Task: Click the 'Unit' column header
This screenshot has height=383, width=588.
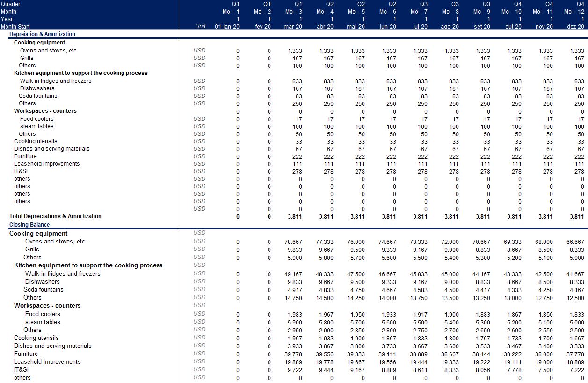Action: click(x=201, y=26)
